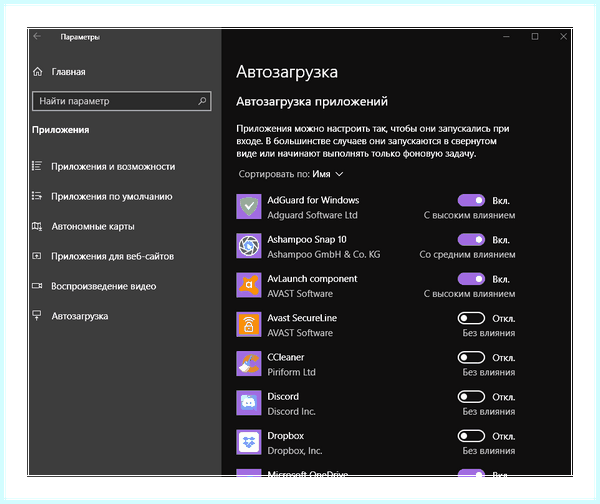The image size is (600, 504).
Task: Click Piriform Ltd publisher text
Action: tap(292, 372)
